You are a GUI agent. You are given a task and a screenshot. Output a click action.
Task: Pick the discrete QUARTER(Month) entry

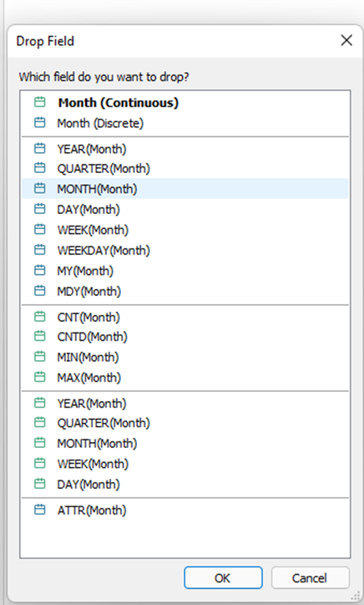point(185,168)
